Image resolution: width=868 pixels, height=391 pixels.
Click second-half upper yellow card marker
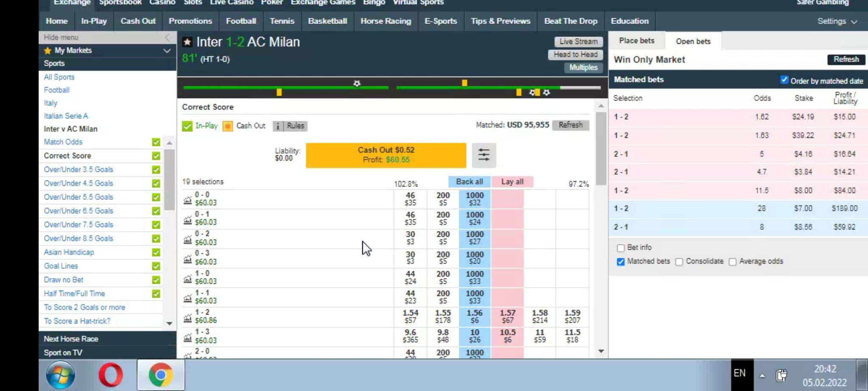(x=465, y=83)
